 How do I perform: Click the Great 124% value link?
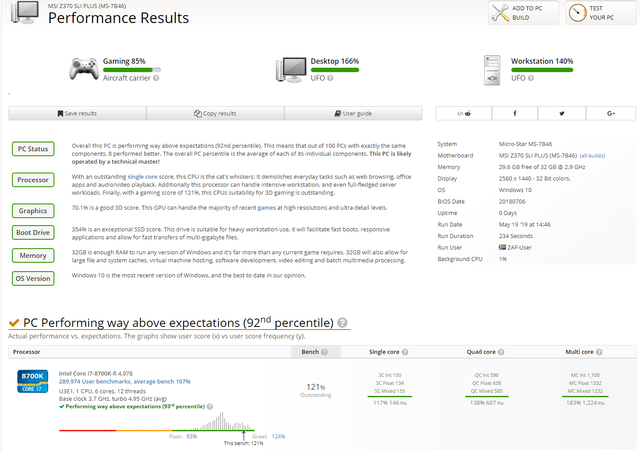(278, 436)
